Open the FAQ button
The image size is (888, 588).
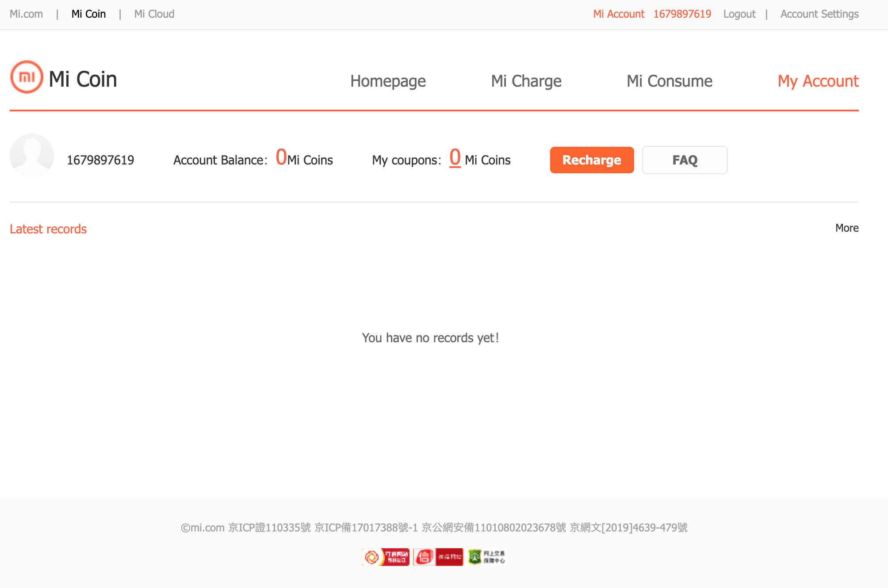click(685, 160)
